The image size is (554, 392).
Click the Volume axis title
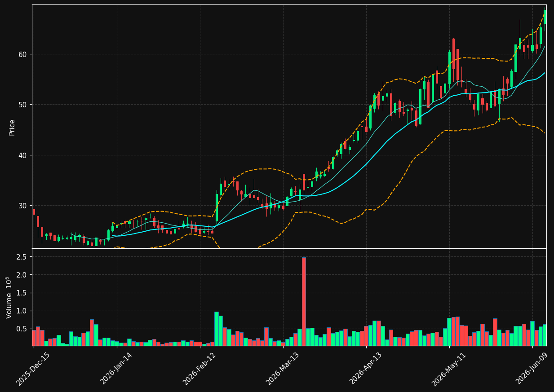(x=9, y=298)
